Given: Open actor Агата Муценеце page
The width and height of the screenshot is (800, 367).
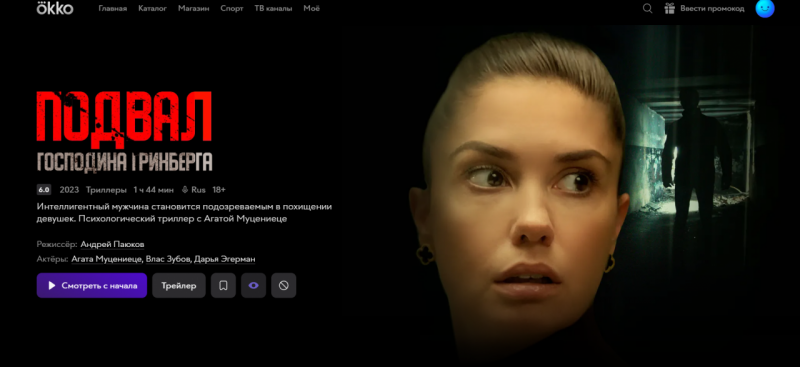Looking at the screenshot, I should click(x=107, y=259).
